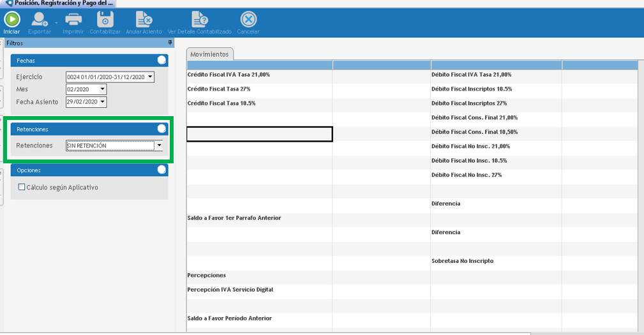The image size is (644, 335).
Task: Click the Contabilizar toolbar icon
Action: (105, 19)
